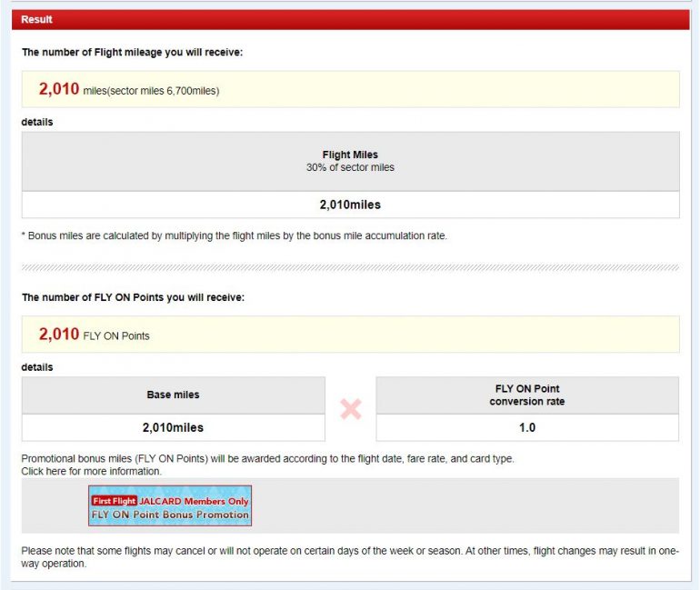Screen dimensions: 700x590
Task: Click the FLY ON Point conversion rate header
Action: [x=527, y=395]
